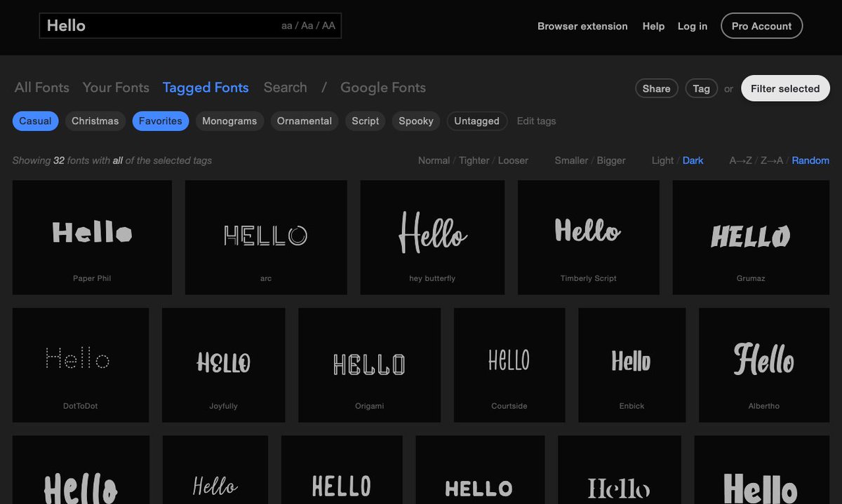This screenshot has width=842, height=504.
Task: Select the hey butterfly font card
Action: [432, 238]
